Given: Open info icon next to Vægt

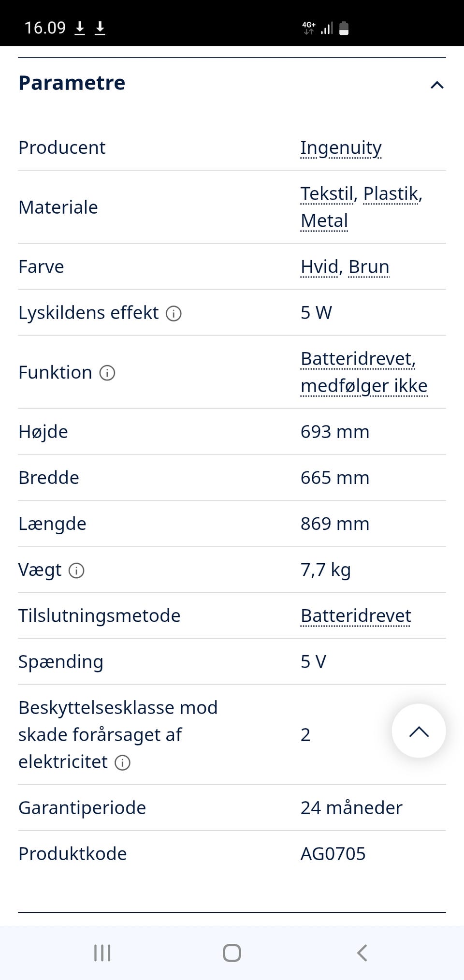Looking at the screenshot, I should (x=76, y=570).
